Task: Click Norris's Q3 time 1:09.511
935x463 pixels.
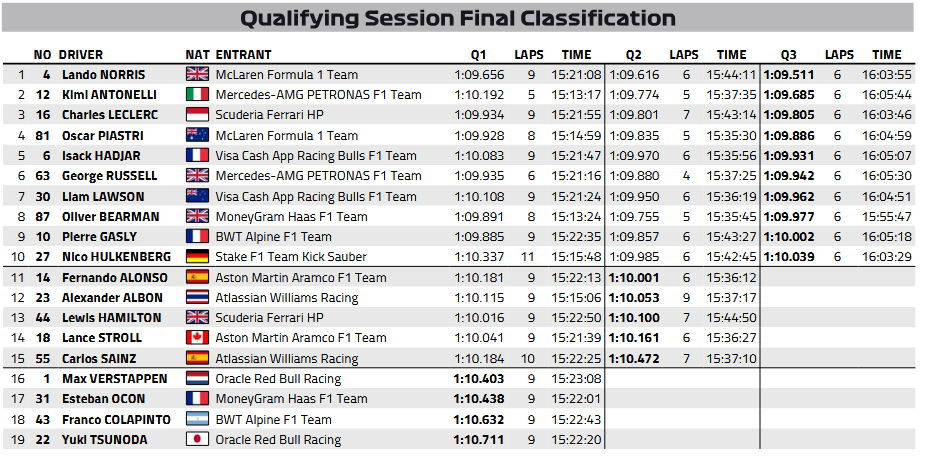Action: pyautogui.click(x=788, y=75)
